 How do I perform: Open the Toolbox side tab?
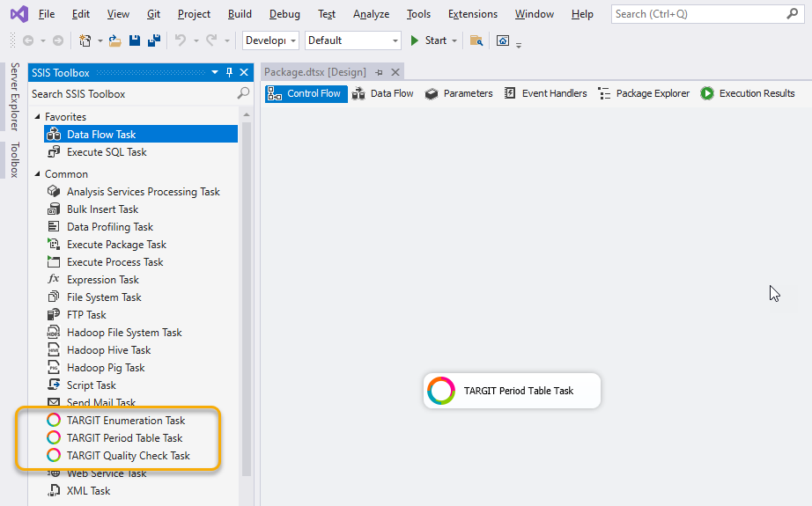(14, 160)
